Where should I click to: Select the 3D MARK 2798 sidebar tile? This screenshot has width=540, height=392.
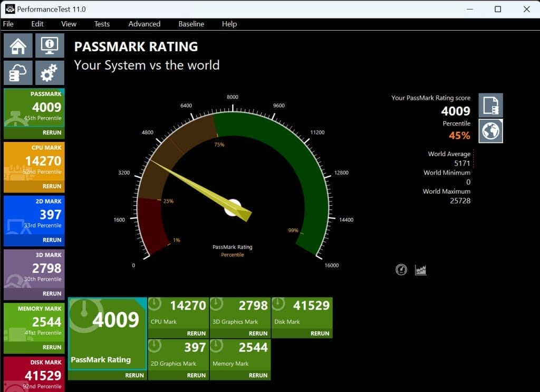(x=34, y=269)
